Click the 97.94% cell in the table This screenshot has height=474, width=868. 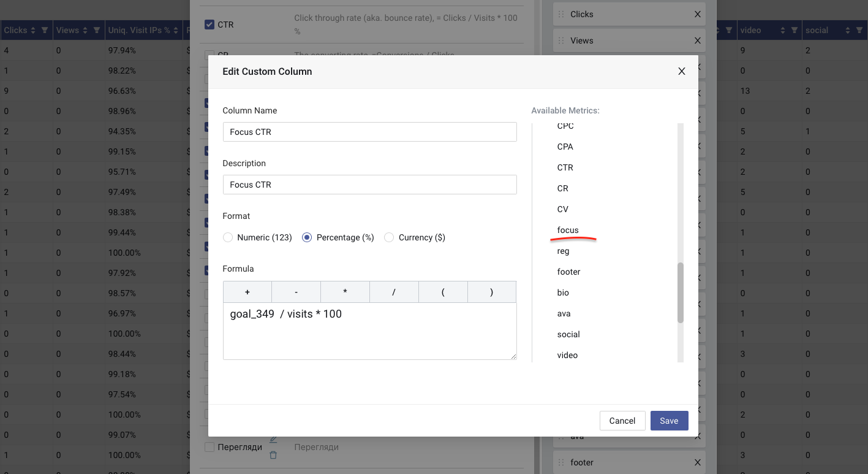pos(122,50)
